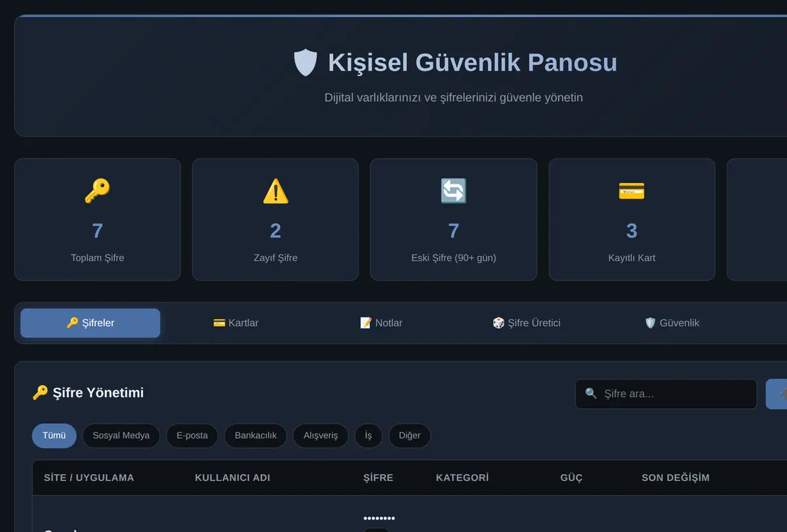Select the Tümü category filter
The width and height of the screenshot is (787, 532).
(x=54, y=436)
